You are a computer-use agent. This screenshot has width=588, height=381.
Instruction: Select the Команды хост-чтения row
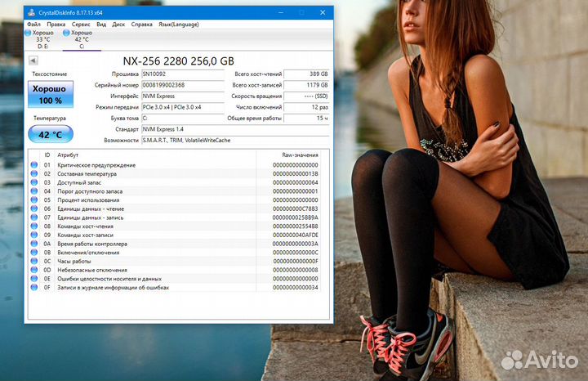click(175, 226)
